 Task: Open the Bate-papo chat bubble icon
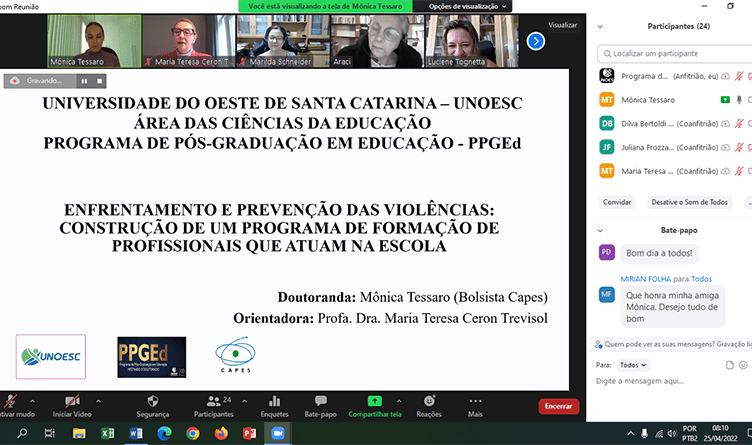point(321,400)
